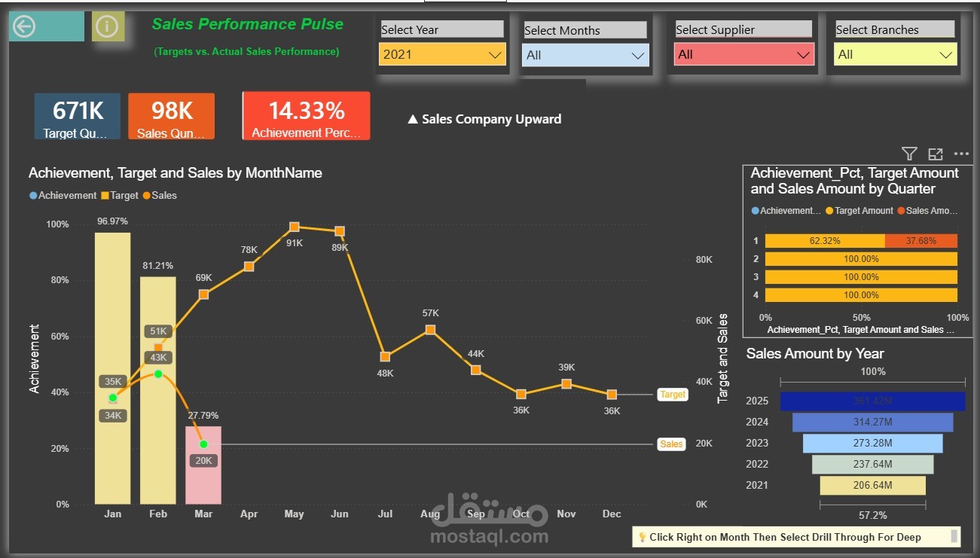Expand the Select Branches dropdown

(896, 54)
